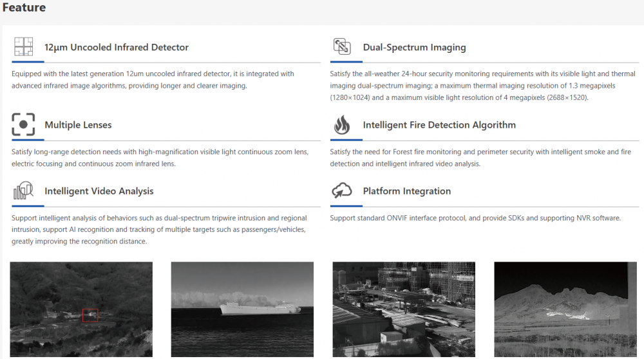Screen dimensions: 644x359
Task: Select the Multiple Lenses focus-frame icon
Action: pos(23,124)
